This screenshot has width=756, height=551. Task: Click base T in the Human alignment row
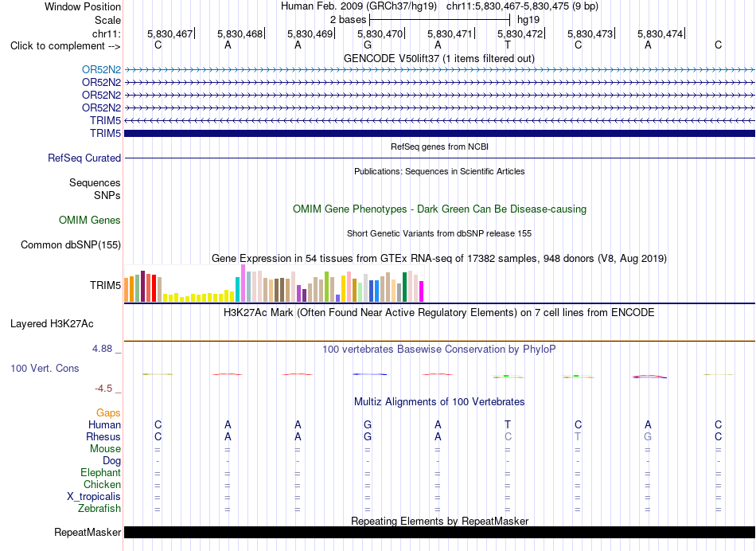507,424
